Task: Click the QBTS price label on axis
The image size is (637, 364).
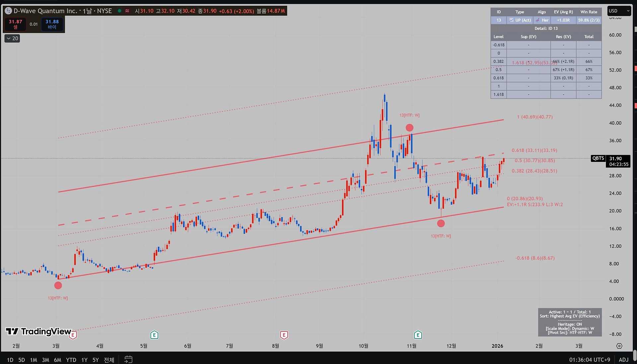Action: (x=598, y=158)
